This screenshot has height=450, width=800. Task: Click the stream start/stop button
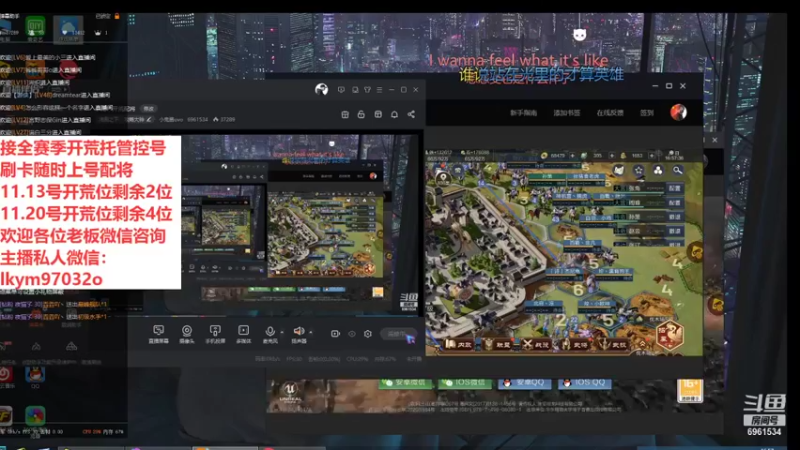point(398,334)
